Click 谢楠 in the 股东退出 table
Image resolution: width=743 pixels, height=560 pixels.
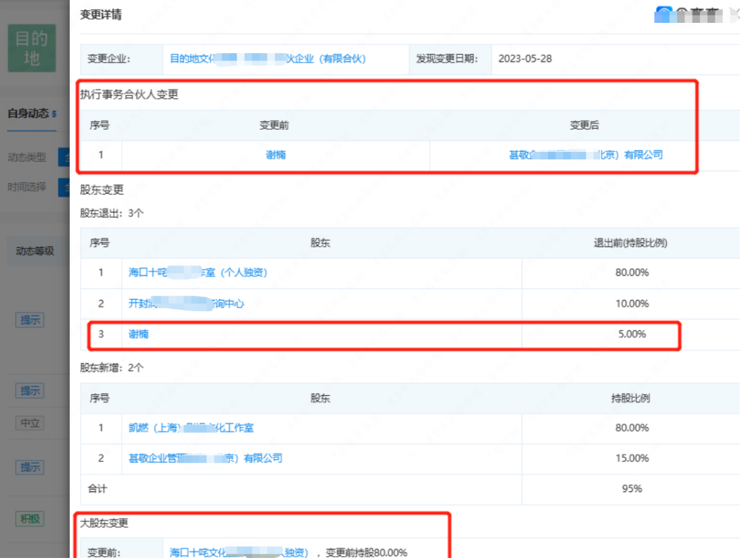139,334
